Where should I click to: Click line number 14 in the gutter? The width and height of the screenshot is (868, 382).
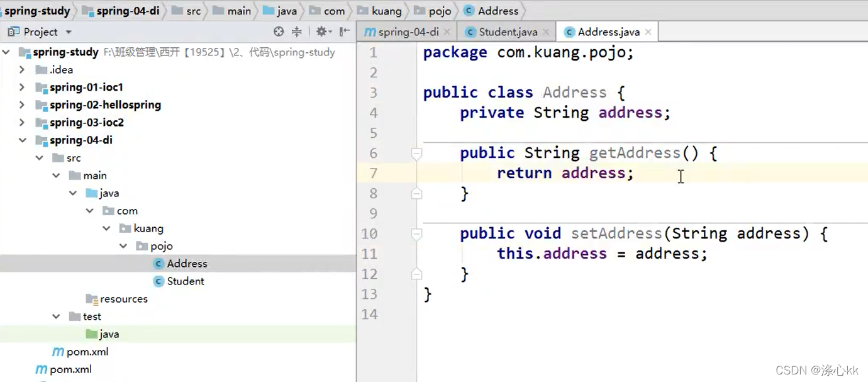[x=370, y=314]
